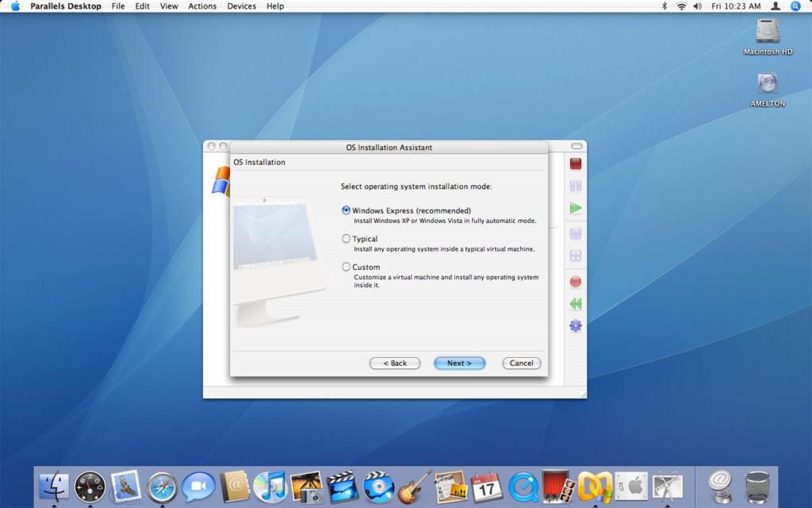Screen dimensions: 812x508
Task: Open iCal calendar showing 17 in Dock
Action: pyautogui.click(x=486, y=487)
